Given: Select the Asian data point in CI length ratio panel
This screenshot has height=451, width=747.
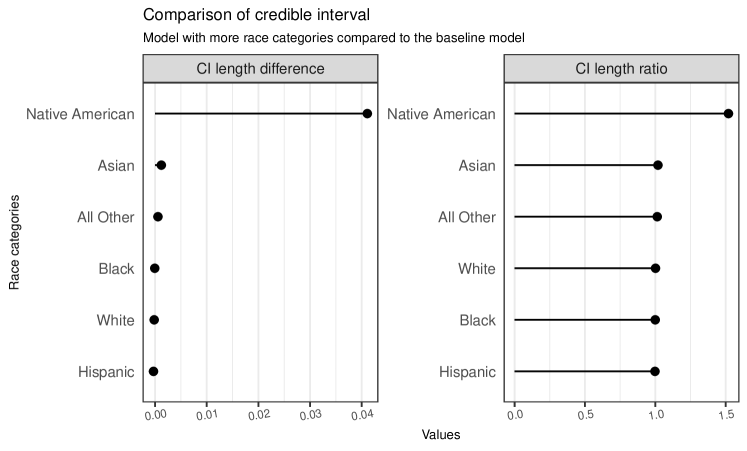Looking at the screenshot, I should pyautogui.click(x=657, y=165).
